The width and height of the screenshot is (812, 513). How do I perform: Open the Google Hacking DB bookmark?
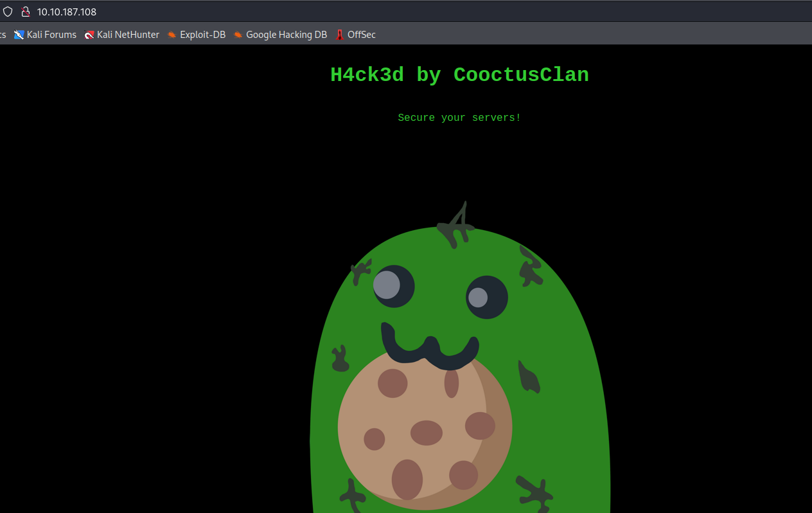280,35
